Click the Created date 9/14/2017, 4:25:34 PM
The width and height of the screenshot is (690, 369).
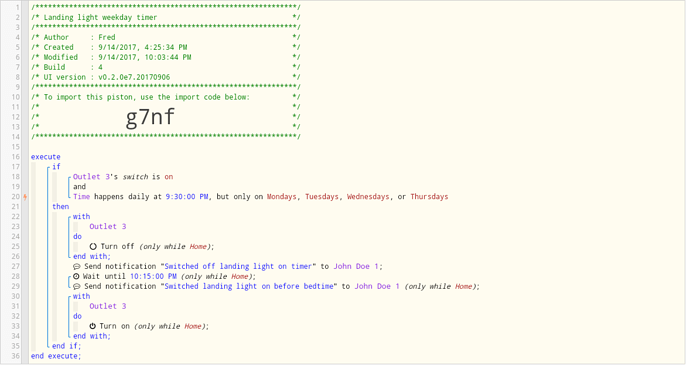[x=143, y=47]
